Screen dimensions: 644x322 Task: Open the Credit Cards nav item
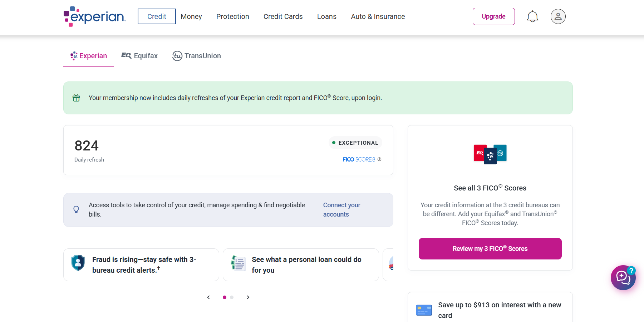click(283, 16)
